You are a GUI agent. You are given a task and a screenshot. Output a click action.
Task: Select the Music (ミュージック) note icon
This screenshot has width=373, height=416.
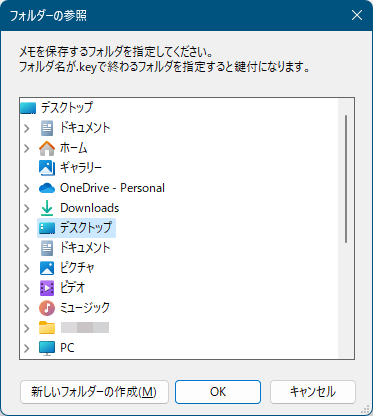(x=47, y=308)
